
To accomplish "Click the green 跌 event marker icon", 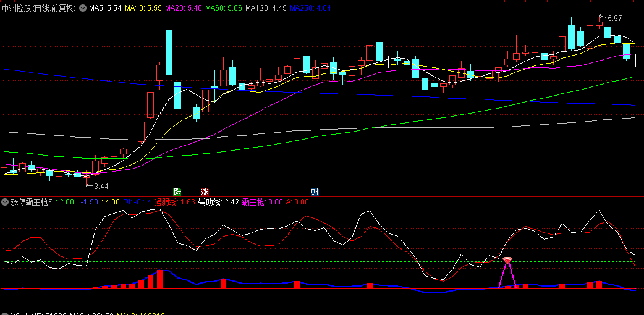I will click(x=177, y=191).
